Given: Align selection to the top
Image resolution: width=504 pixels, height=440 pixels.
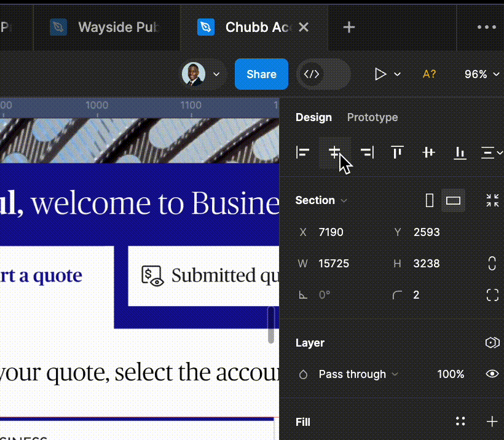Looking at the screenshot, I should tap(397, 152).
